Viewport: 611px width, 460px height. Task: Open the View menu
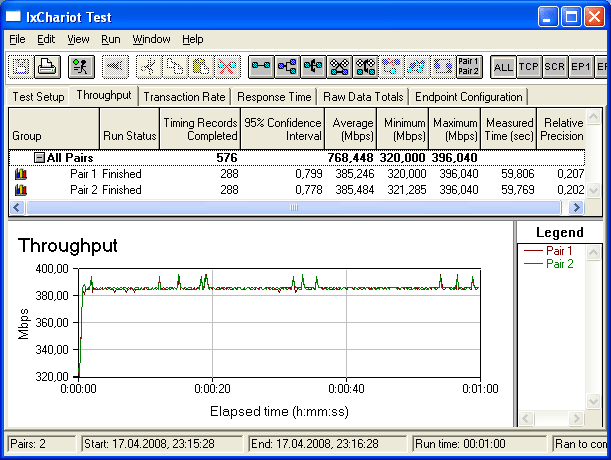coord(78,39)
